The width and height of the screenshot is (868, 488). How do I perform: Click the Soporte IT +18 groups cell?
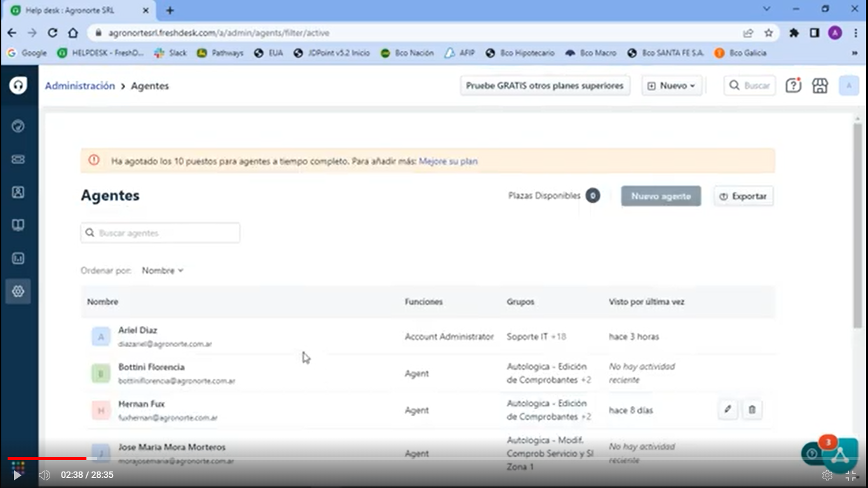pyautogui.click(x=536, y=337)
